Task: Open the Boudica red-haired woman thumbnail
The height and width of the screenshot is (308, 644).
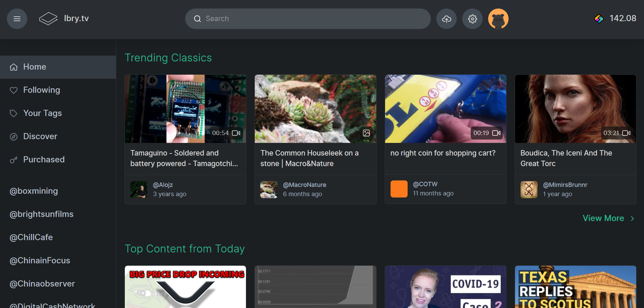Action: [x=575, y=109]
